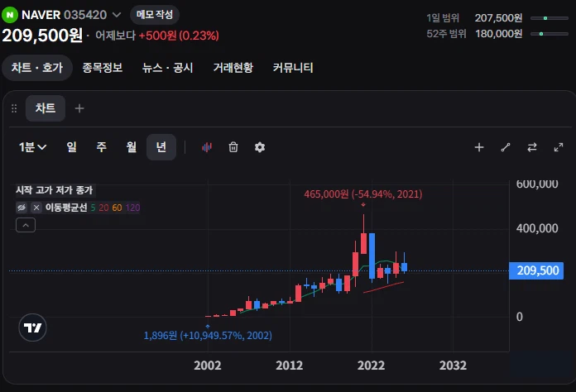This screenshot has width=576, height=392.
Task: Click the 이동평균선 indicator label
Action: tap(66, 208)
